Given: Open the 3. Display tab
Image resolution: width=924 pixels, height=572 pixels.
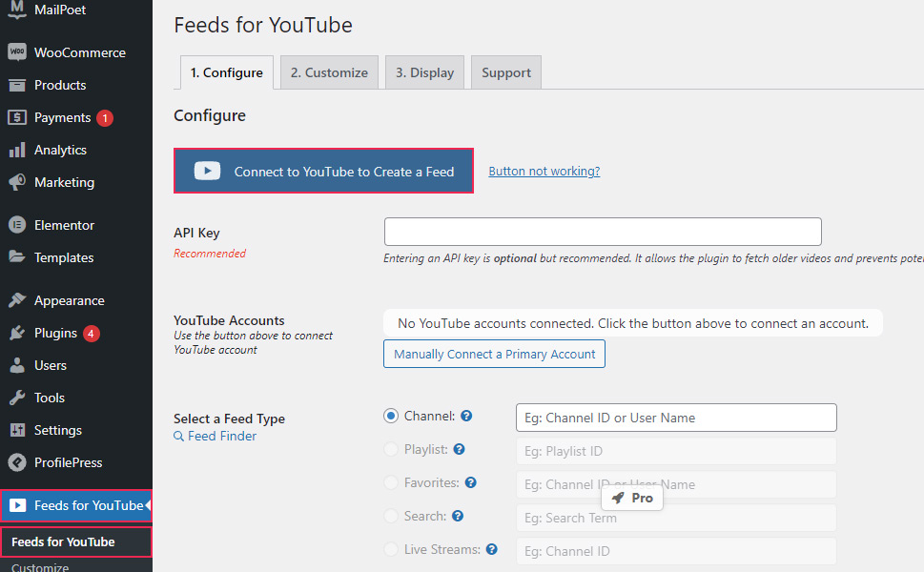Looking at the screenshot, I should 425,72.
